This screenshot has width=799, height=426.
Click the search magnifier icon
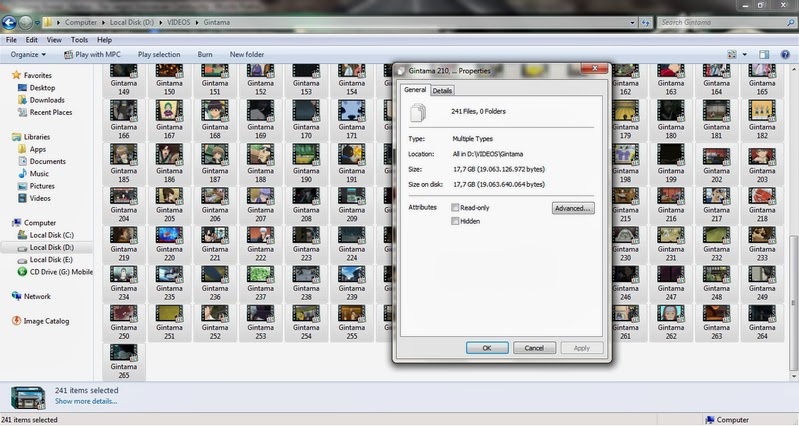coord(790,22)
